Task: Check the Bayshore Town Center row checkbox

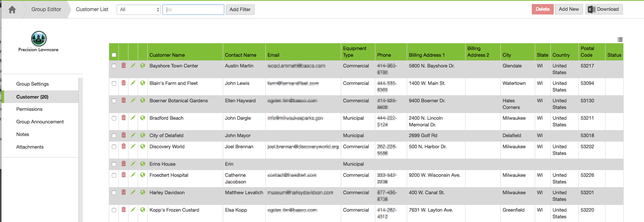Action: (x=114, y=66)
